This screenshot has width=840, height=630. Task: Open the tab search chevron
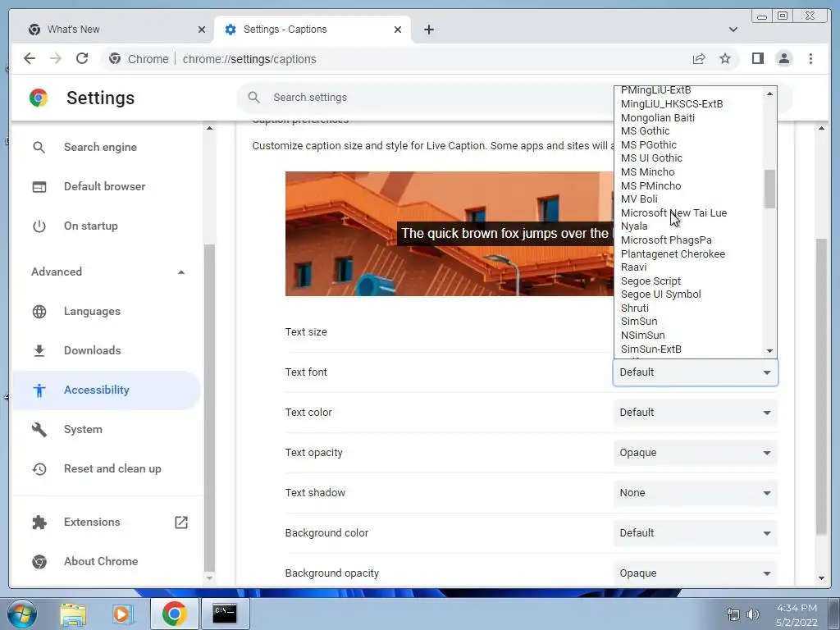click(x=733, y=30)
